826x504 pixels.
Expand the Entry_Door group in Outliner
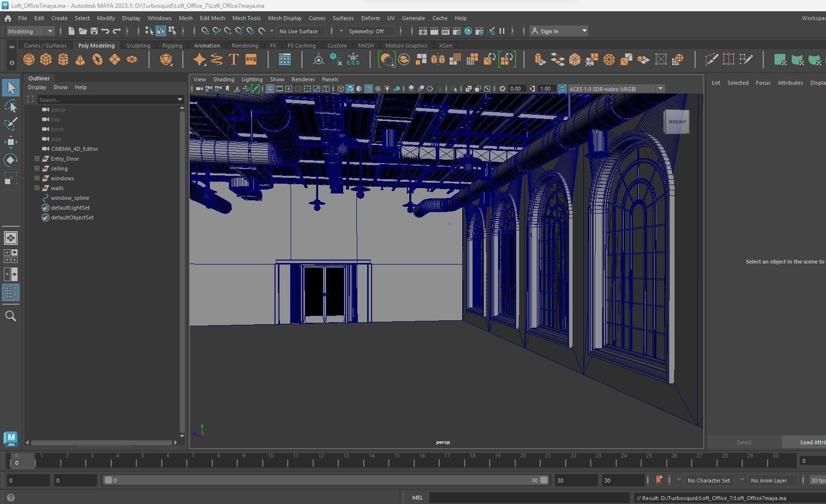(37, 159)
